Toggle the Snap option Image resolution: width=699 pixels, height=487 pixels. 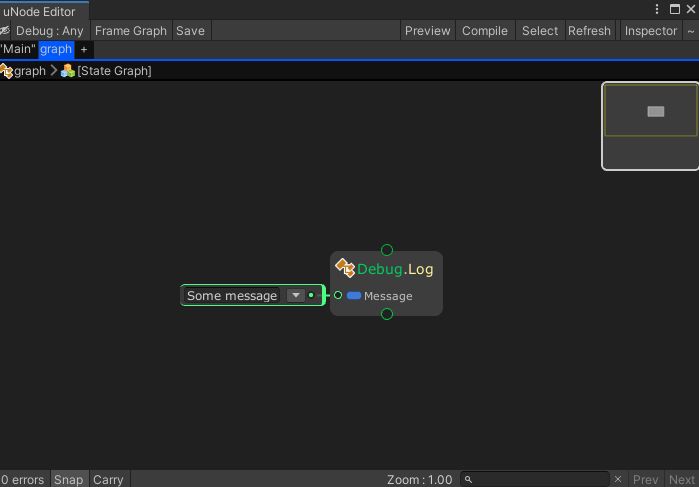pyautogui.click(x=69, y=480)
